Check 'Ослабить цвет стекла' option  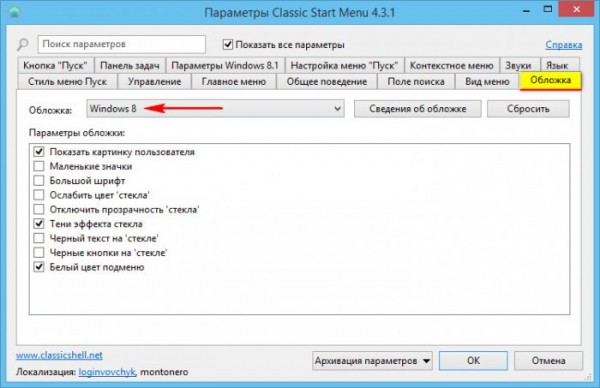39,195
